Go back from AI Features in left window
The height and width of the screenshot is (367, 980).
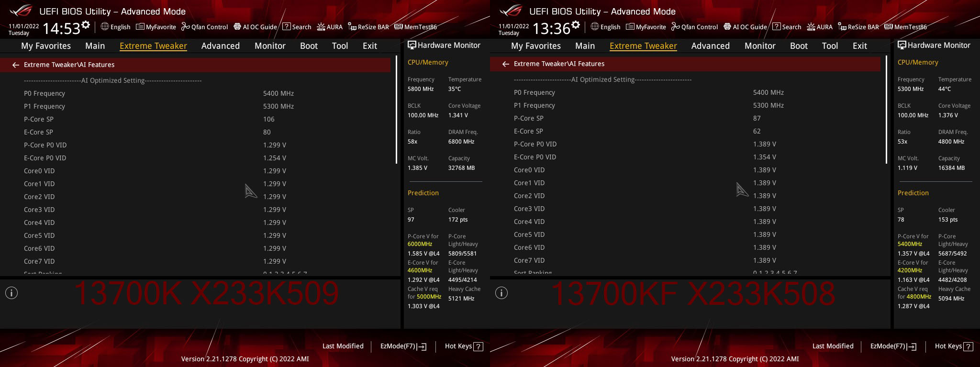pyautogui.click(x=16, y=65)
